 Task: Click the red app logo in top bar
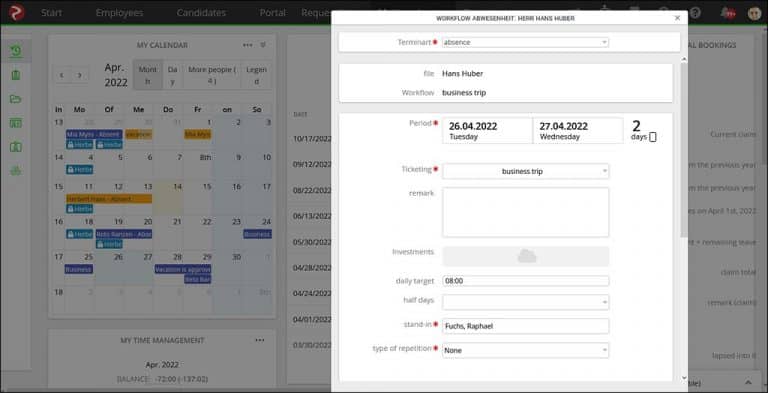17,12
